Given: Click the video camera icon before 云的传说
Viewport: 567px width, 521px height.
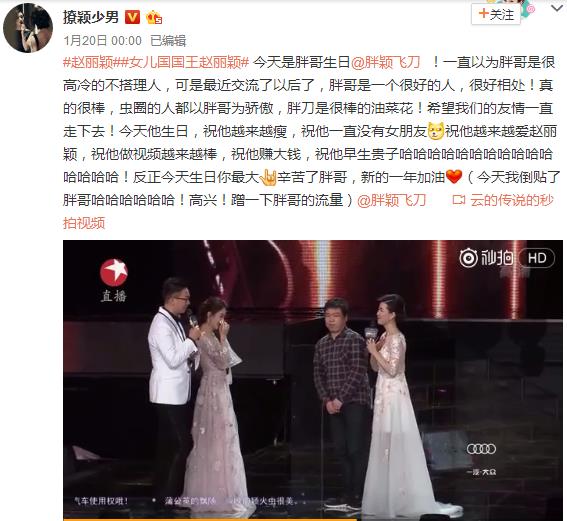Looking at the screenshot, I should pos(459,200).
